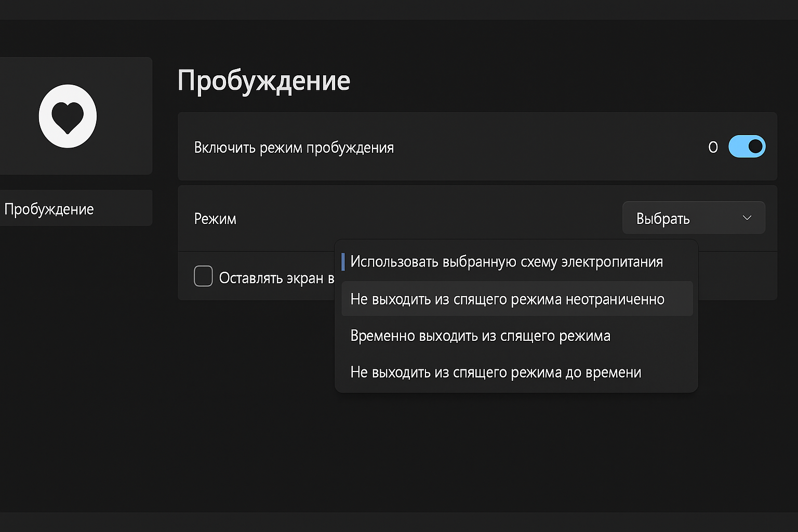Pick Не выходить из спящего режима до времени
The width and height of the screenshot is (798, 532).
pos(496,372)
